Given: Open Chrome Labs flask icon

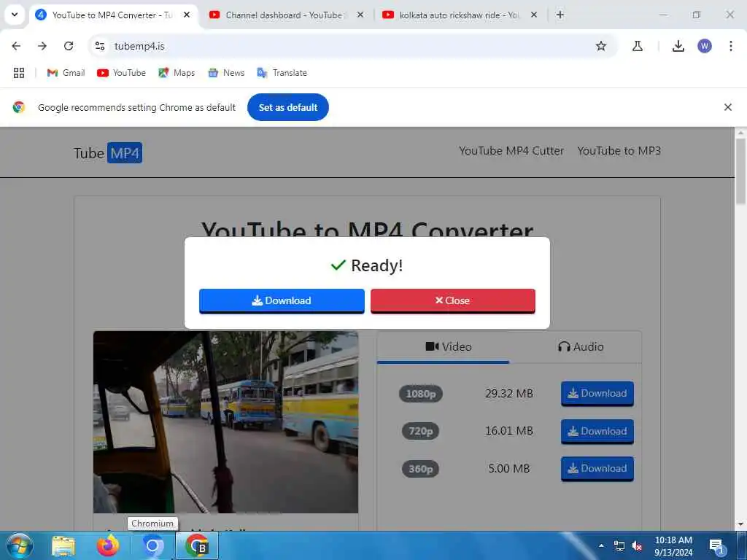Looking at the screenshot, I should click(638, 46).
